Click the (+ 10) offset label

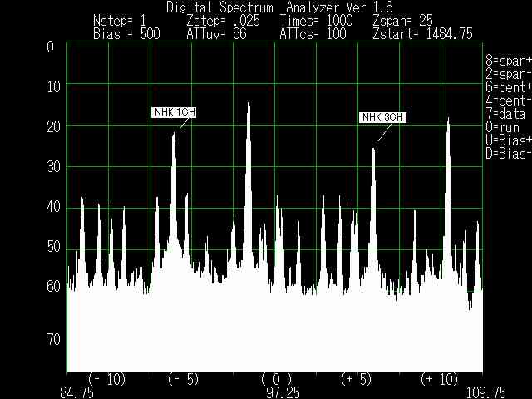440,379
